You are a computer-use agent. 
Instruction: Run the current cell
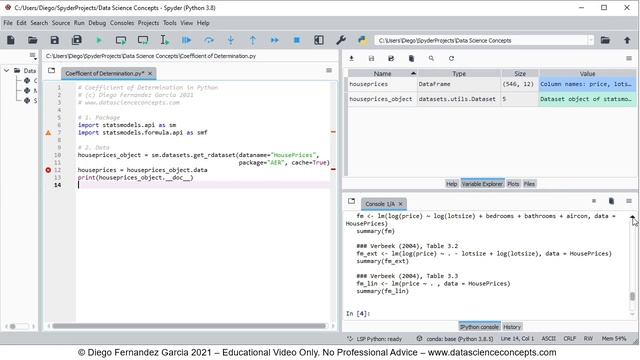pyautogui.click(x=121, y=40)
